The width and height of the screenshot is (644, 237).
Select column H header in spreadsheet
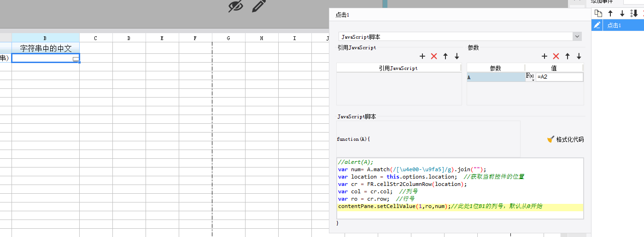pos(262,38)
